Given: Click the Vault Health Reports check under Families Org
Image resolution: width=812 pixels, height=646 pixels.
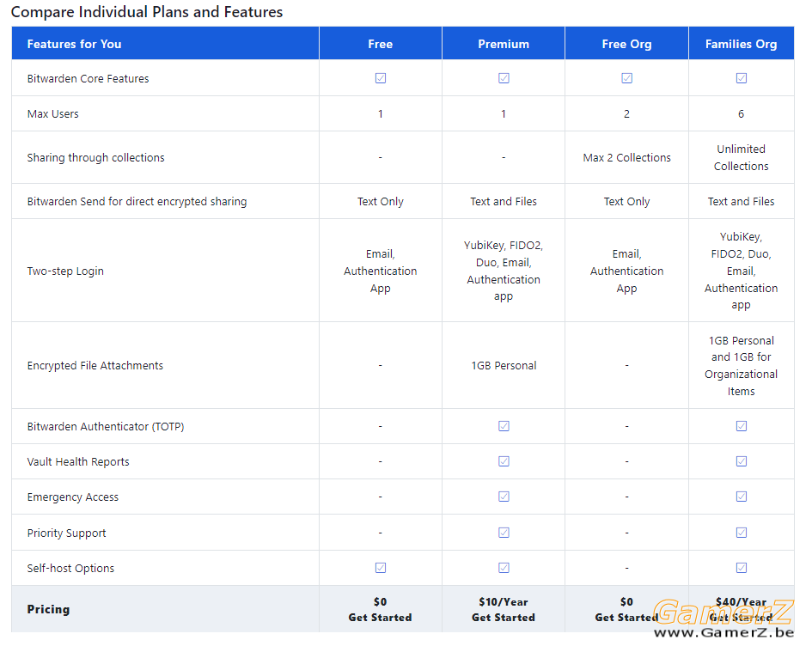Looking at the screenshot, I should pos(741,461).
